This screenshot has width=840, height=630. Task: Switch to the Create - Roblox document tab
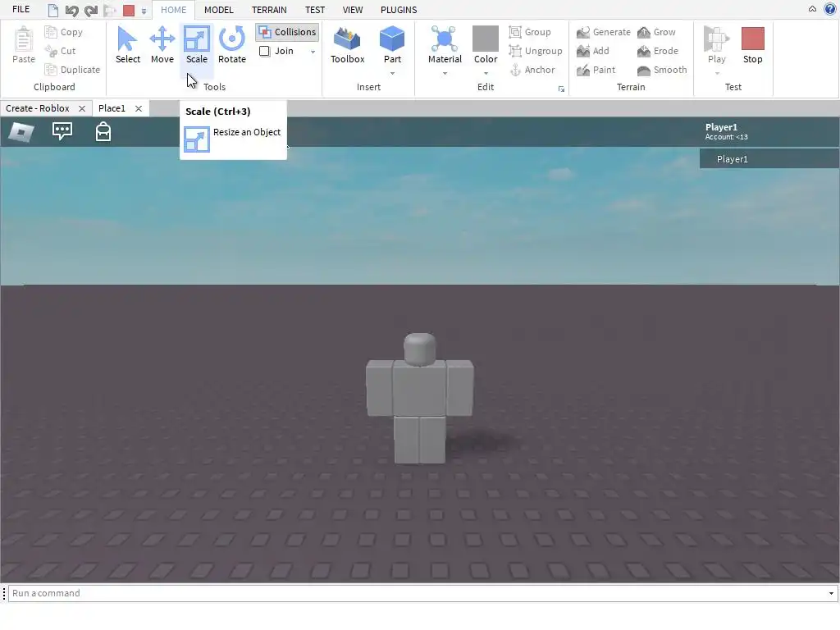tap(38, 108)
